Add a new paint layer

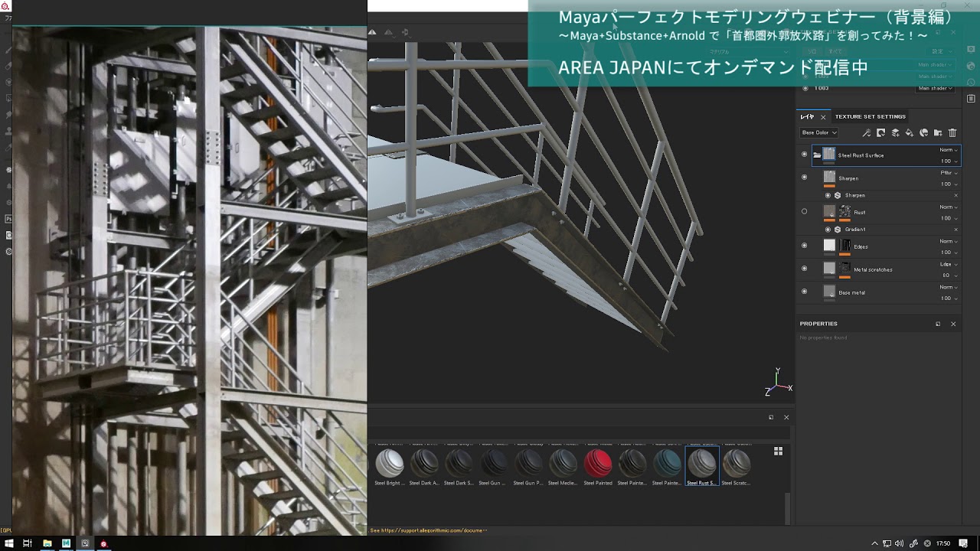pyautogui.click(x=895, y=133)
